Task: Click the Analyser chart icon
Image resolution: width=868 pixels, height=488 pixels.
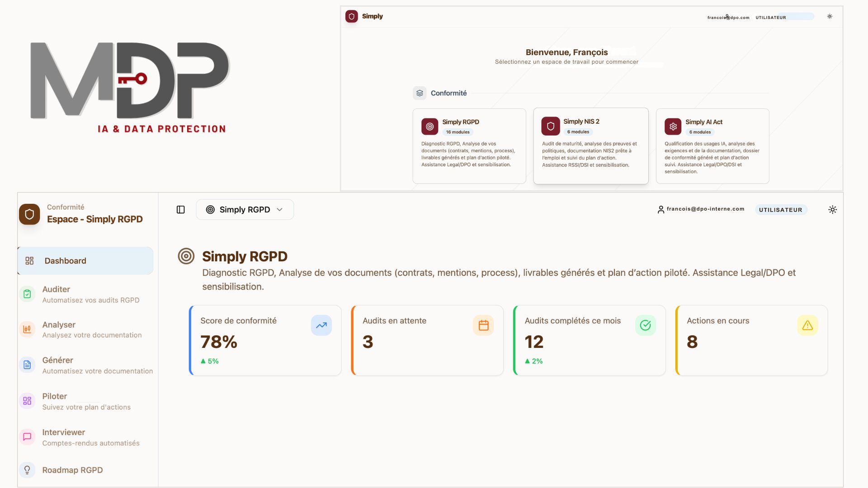Action: pyautogui.click(x=27, y=329)
